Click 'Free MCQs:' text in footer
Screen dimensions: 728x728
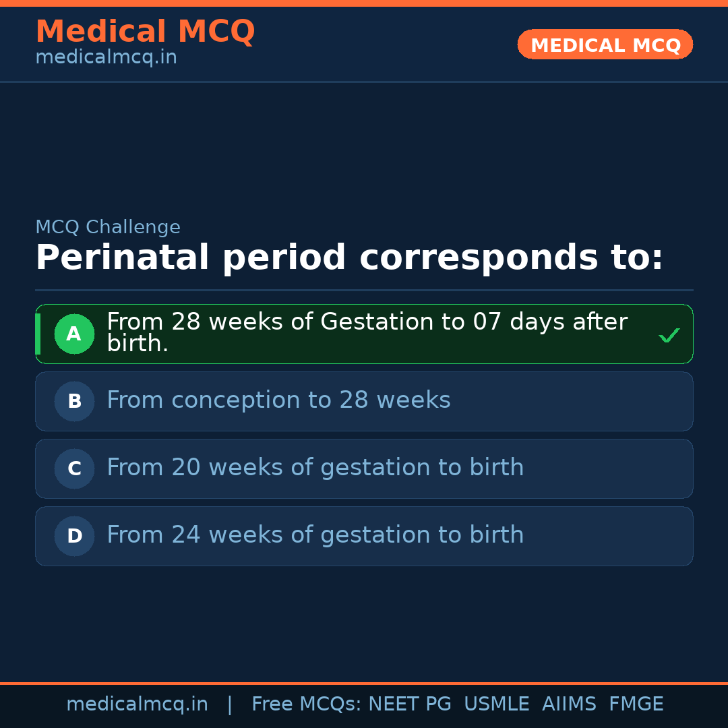click(307, 704)
